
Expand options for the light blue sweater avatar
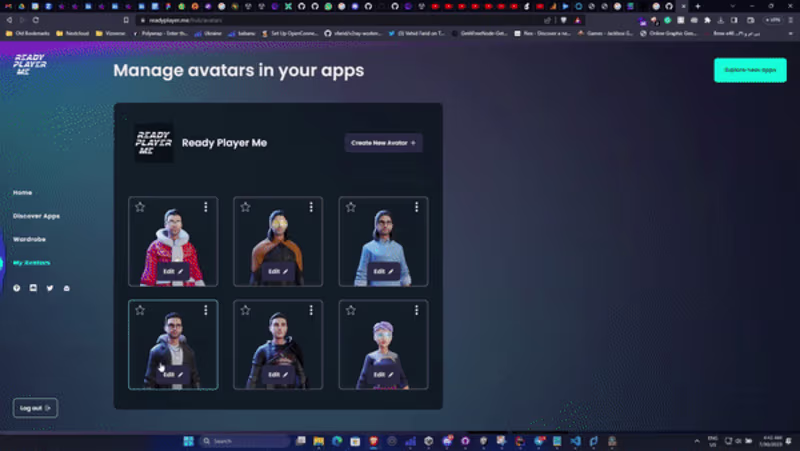point(416,207)
